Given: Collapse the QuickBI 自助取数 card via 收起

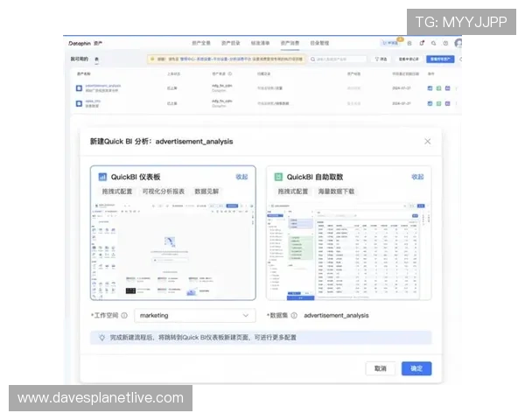Looking at the screenshot, I should [417, 177].
